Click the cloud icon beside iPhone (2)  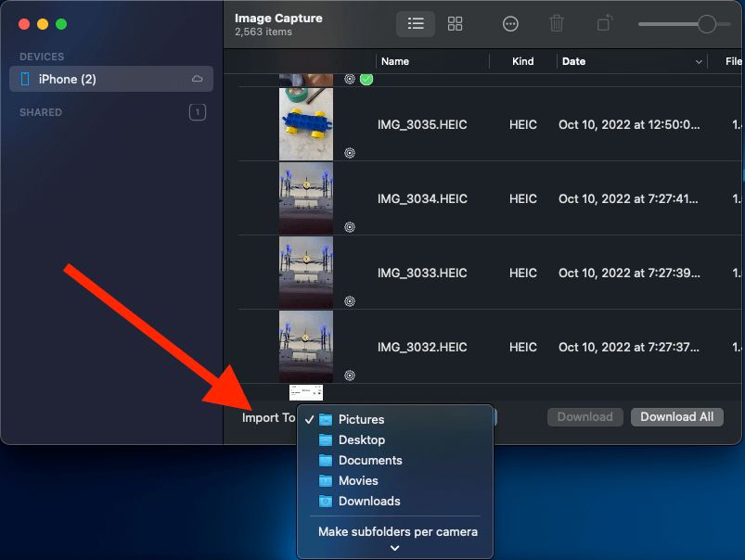coord(198,79)
